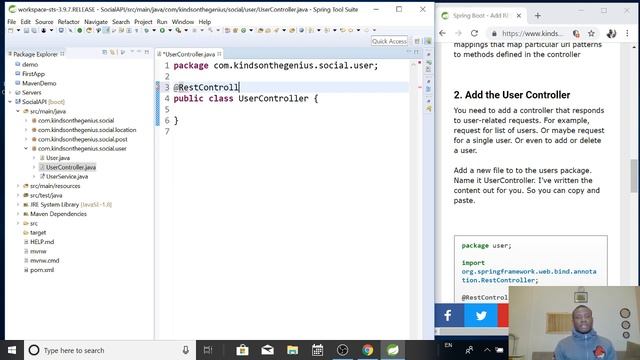Open the File menu
The image size is (640, 360).
pyautogui.click(x=12, y=22)
